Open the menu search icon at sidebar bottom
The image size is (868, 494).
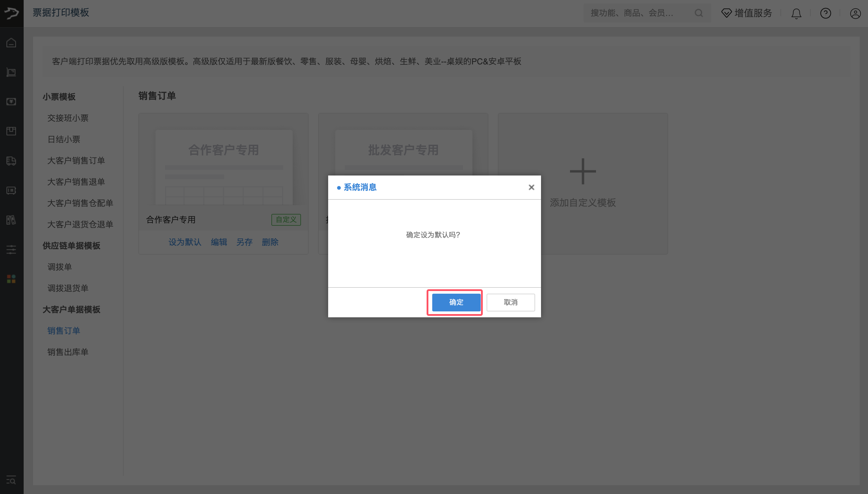click(x=11, y=480)
